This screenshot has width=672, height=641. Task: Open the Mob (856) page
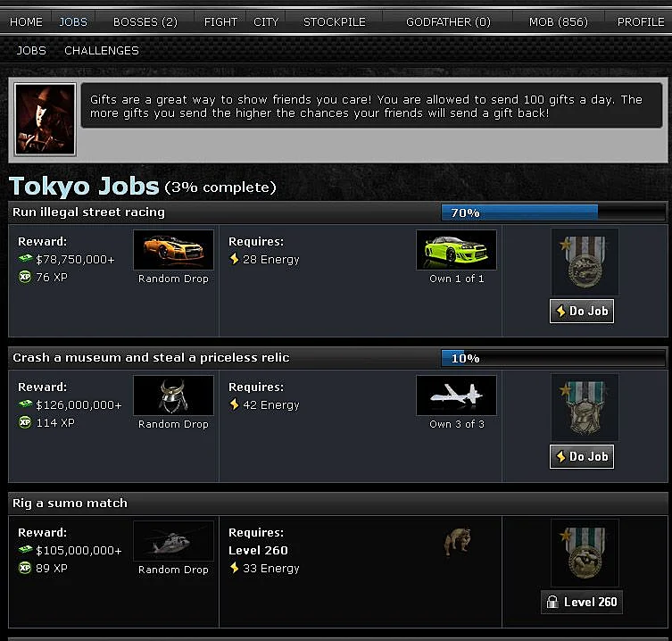click(559, 21)
